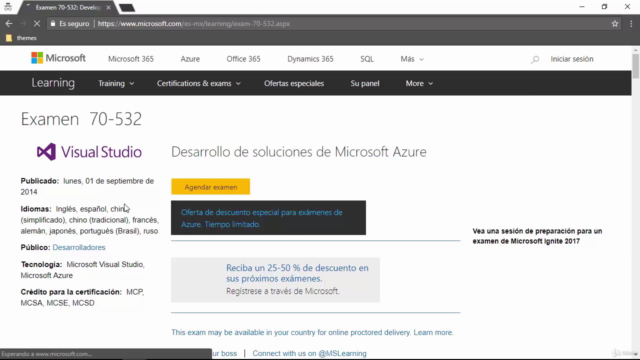Open the themes bookmark folder
This screenshot has width=640, height=360.
[21, 38]
